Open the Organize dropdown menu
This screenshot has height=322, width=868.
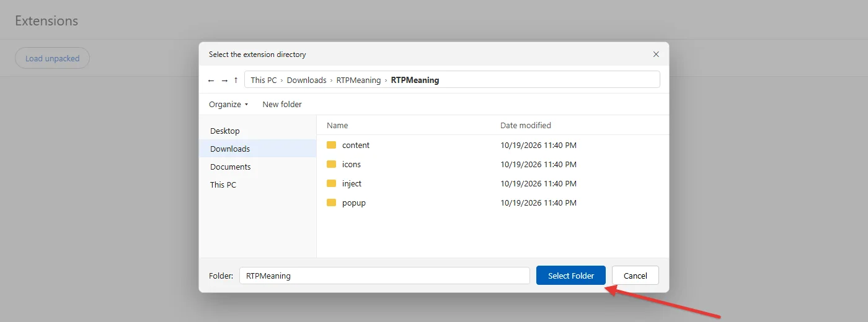(228, 104)
